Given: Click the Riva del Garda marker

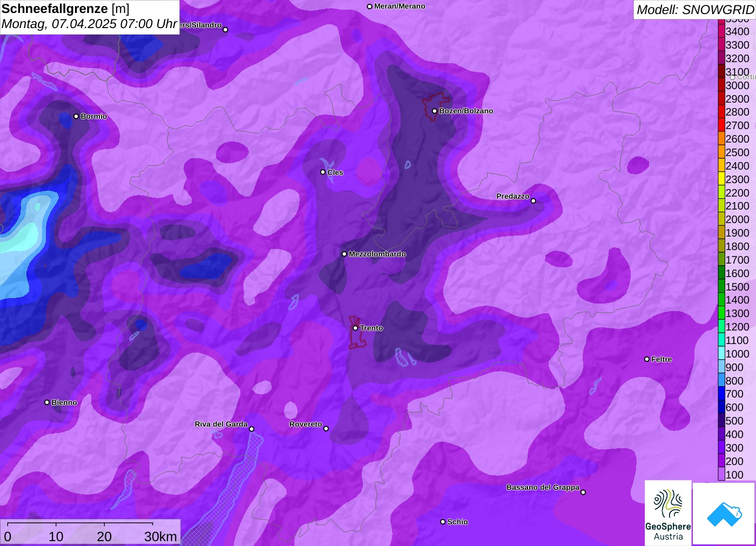Looking at the screenshot, I should pos(252,429).
